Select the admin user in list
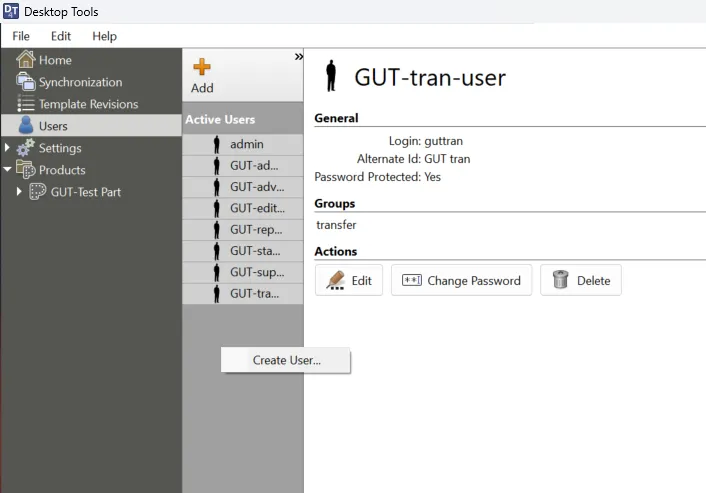Screen dimensions: 706x493 tap(246, 144)
